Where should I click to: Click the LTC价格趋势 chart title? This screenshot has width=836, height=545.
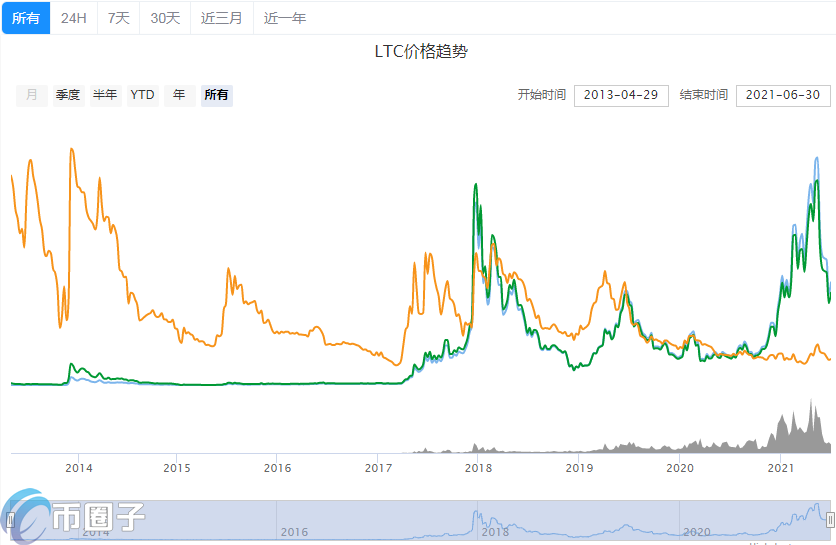click(420, 52)
